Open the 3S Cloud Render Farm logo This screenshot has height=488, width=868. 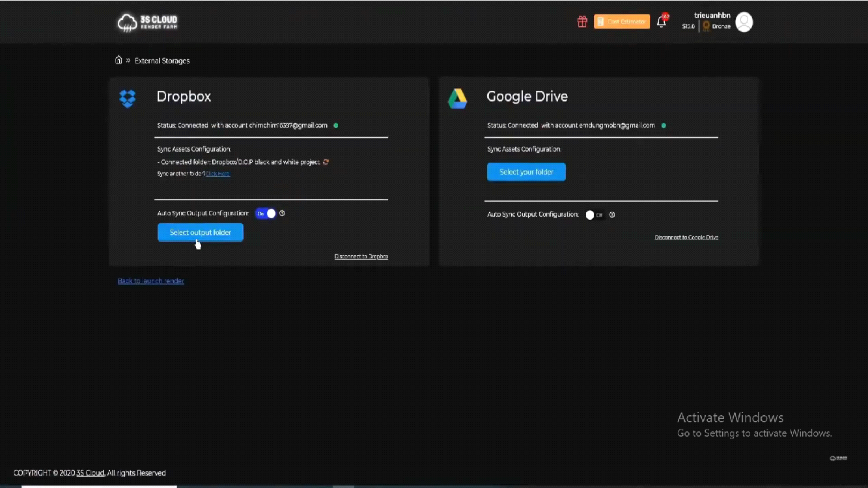pyautogui.click(x=147, y=22)
